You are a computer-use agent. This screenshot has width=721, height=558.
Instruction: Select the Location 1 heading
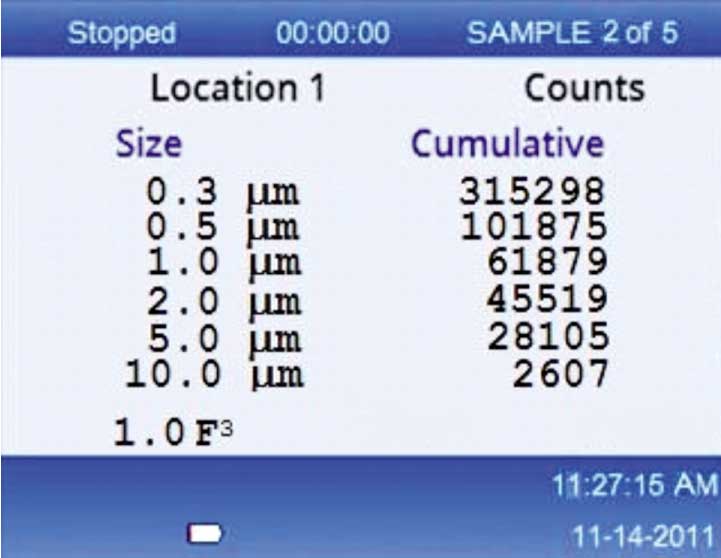[237, 89]
